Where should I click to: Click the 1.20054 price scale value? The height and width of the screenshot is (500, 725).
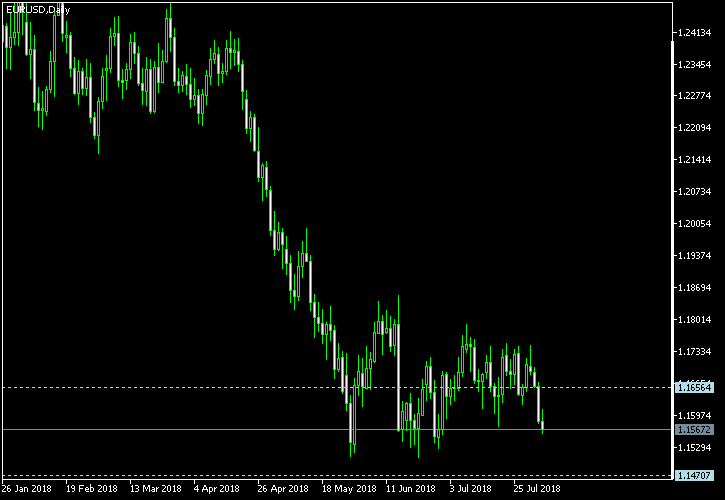pyautogui.click(x=694, y=223)
